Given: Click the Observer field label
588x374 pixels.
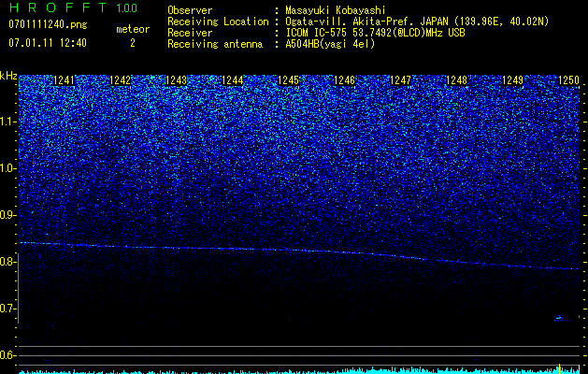Looking at the screenshot, I should (190, 10).
